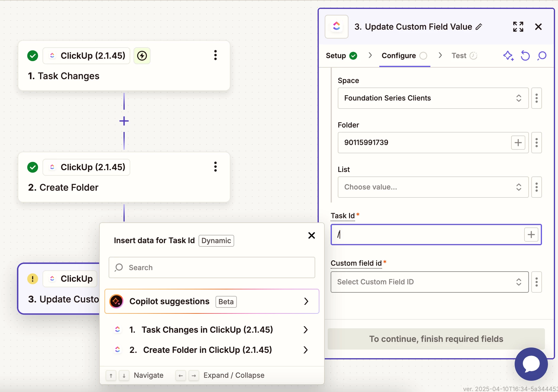Add a step with the plus connector
Image resolution: width=558 pixels, height=392 pixels.
pos(124,121)
